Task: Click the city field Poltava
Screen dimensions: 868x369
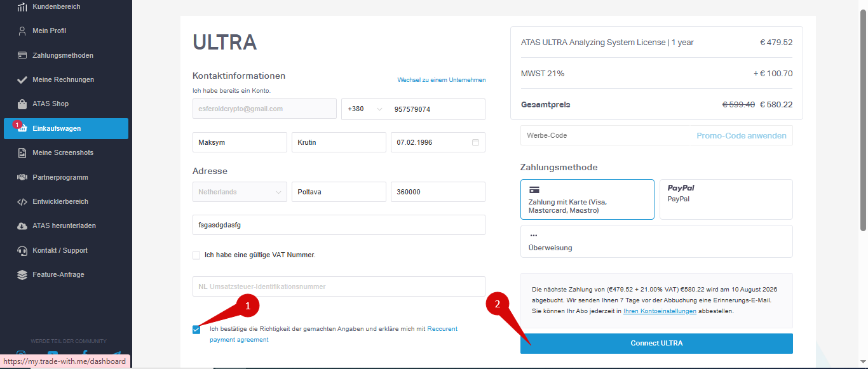Action: tap(339, 192)
